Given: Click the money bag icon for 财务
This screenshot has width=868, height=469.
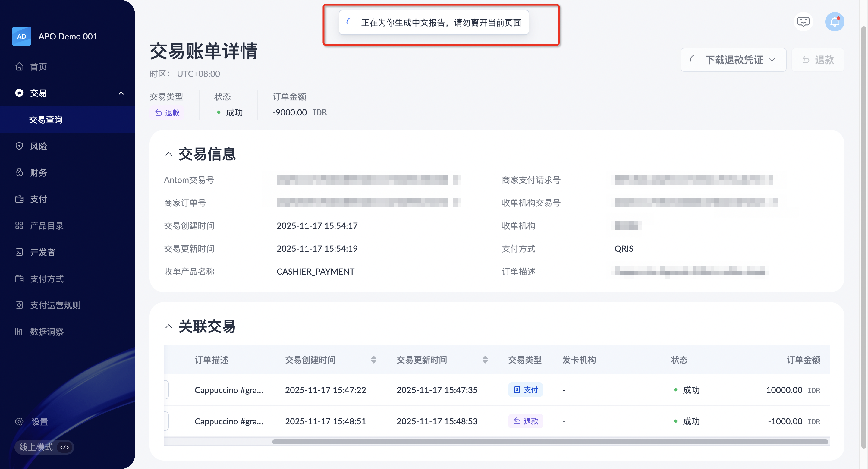Looking at the screenshot, I should click(x=19, y=172).
